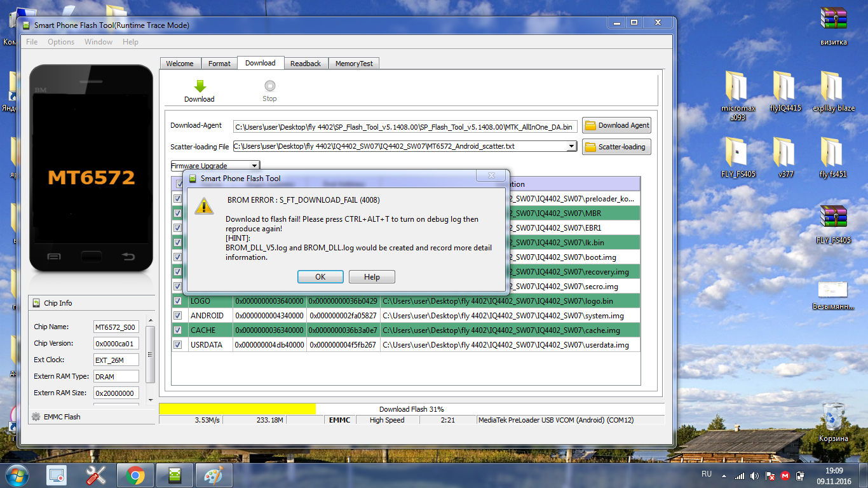This screenshot has height=488, width=868.
Task: Click the RU language indicator in the tray
Action: tap(707, 475)
